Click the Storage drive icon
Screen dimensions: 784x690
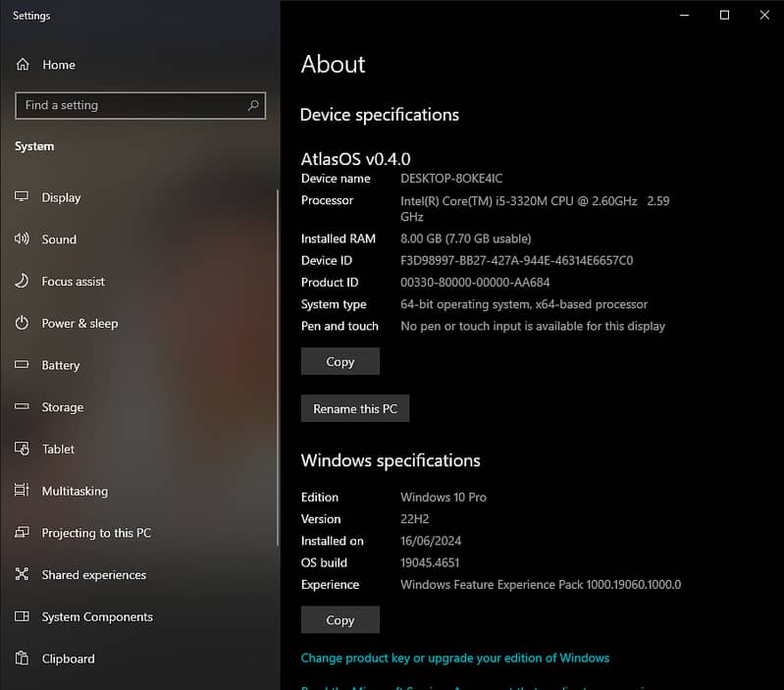[23, 407]
